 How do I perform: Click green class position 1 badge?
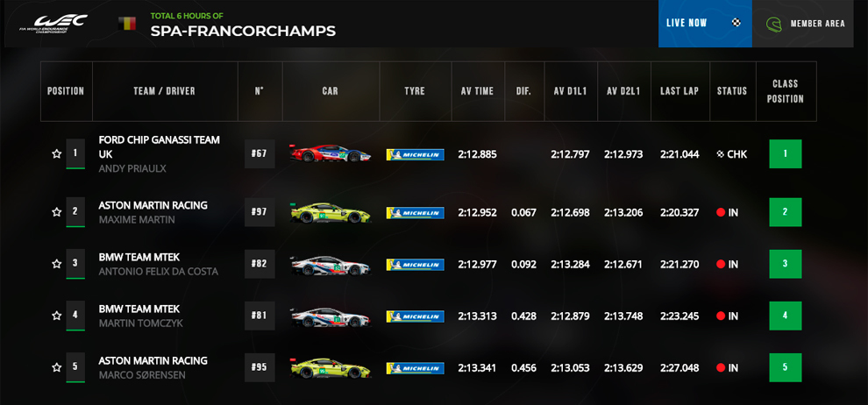(x=785, y=153)
